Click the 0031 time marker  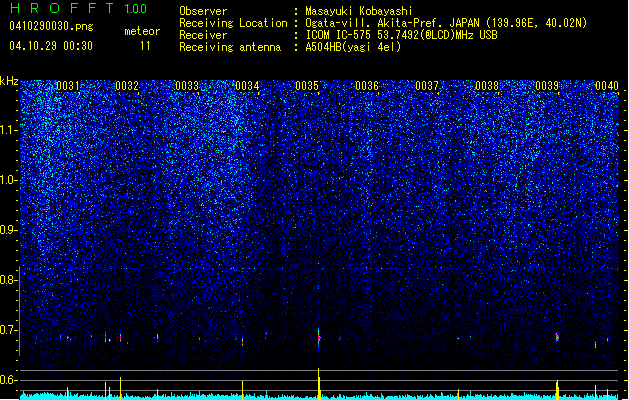point(67,86)
